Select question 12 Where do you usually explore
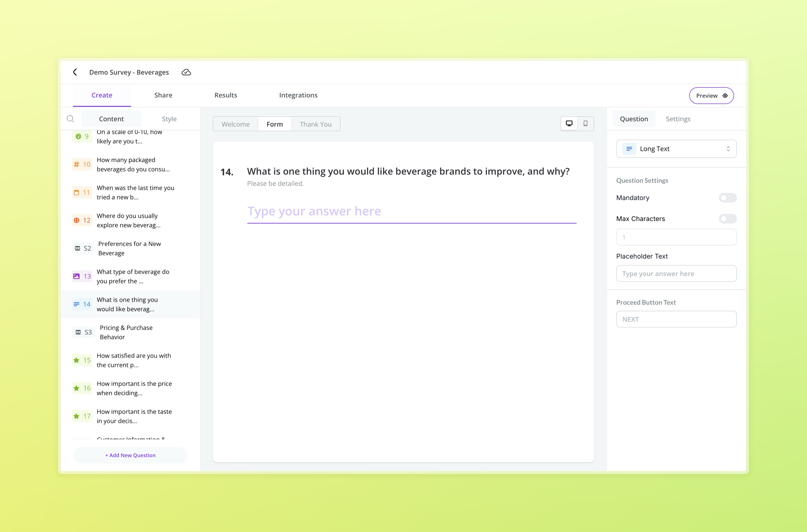The width and height of the screenshot is (807, 532). coord(130,221)
